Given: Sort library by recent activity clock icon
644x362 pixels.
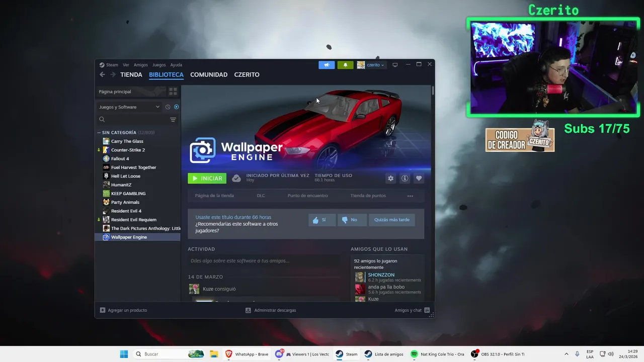Looking at the screenshot, I should (168, 107).
